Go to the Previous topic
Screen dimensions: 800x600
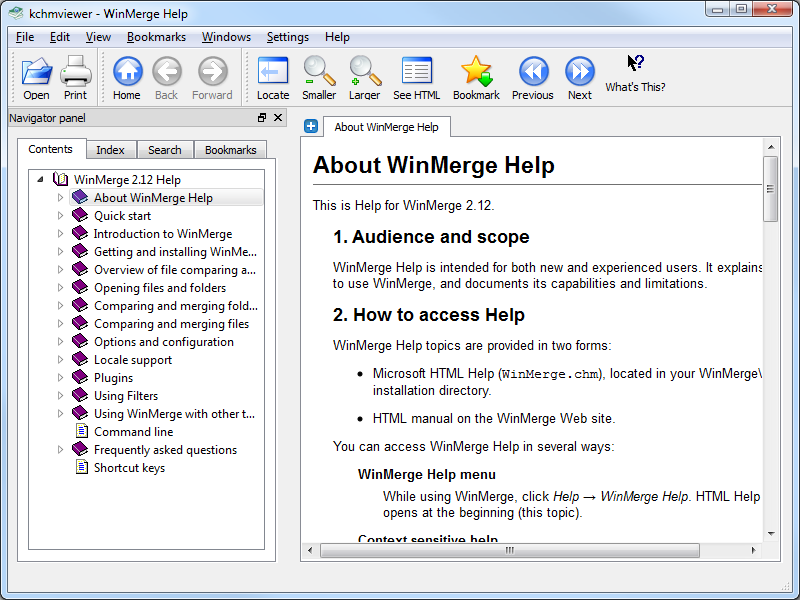click(533, 78)
